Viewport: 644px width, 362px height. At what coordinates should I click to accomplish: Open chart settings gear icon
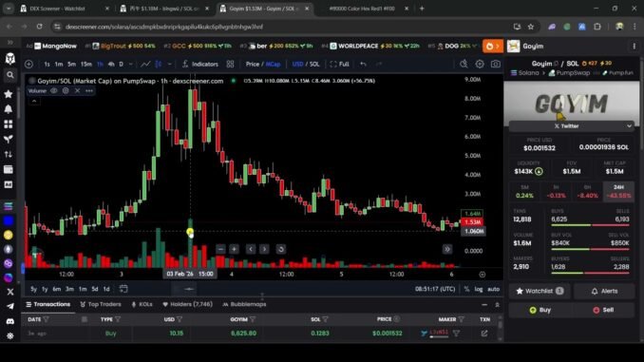click(x=480, y=64)
